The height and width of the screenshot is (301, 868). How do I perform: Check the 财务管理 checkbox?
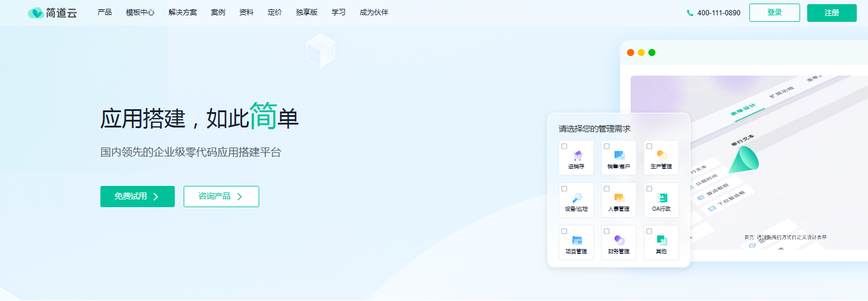(607, 231)
